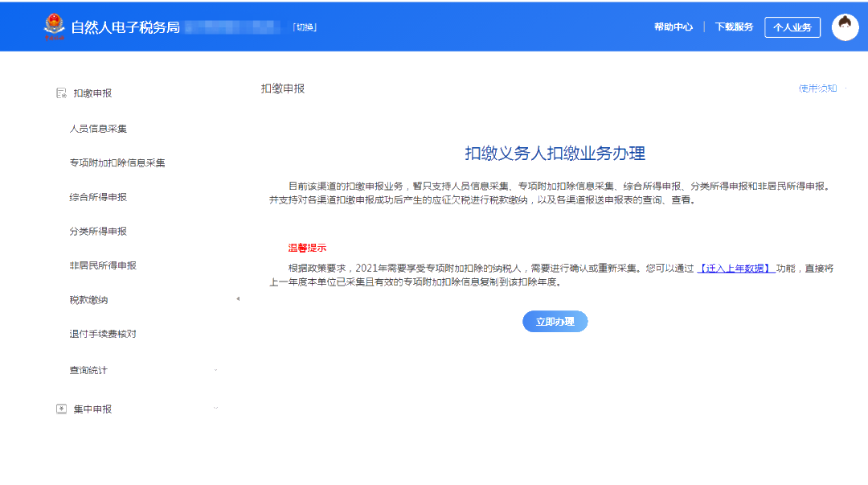868x485 pixels.
Task: Expand the 集中申报 section chevron
Action: point(216,408)
